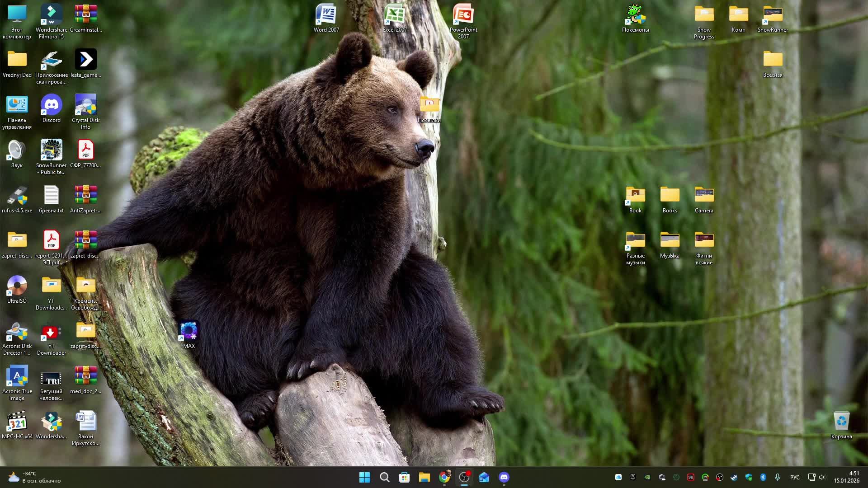The height and width of the screenshot is (488, 868).
Task: Open taskbar Search
Action: coord(384,477)
